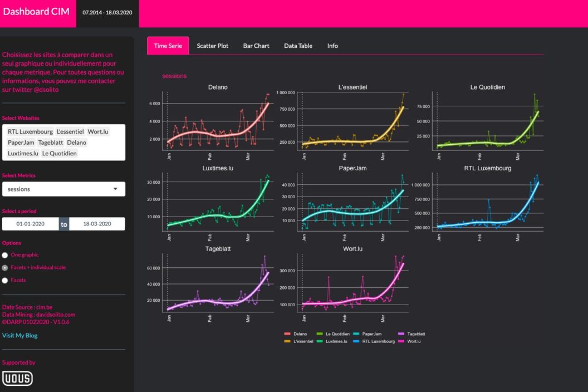Open the sessions metrics dropdown

pyautogui.click(x=63, y=189)
